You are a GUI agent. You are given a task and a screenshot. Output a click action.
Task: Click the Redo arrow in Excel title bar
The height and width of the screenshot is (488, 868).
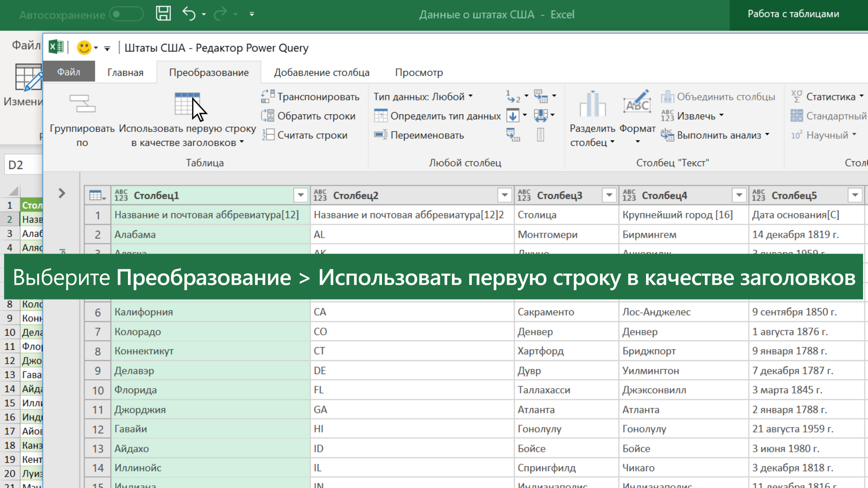tap(220, 14)
